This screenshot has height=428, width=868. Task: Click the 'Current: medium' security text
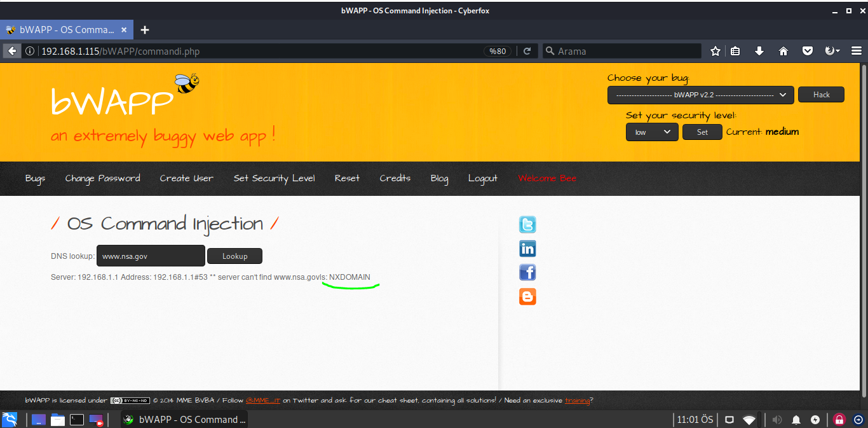(x=763, y=132)
